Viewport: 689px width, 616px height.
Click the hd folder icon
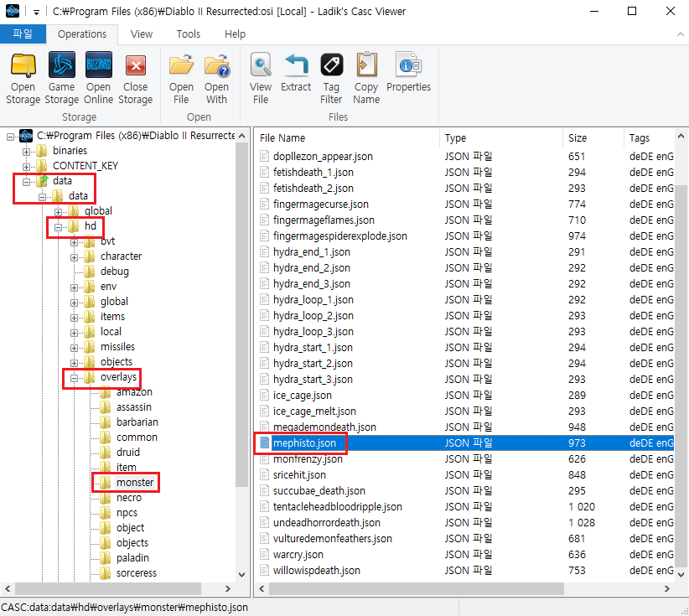point(74,225)
